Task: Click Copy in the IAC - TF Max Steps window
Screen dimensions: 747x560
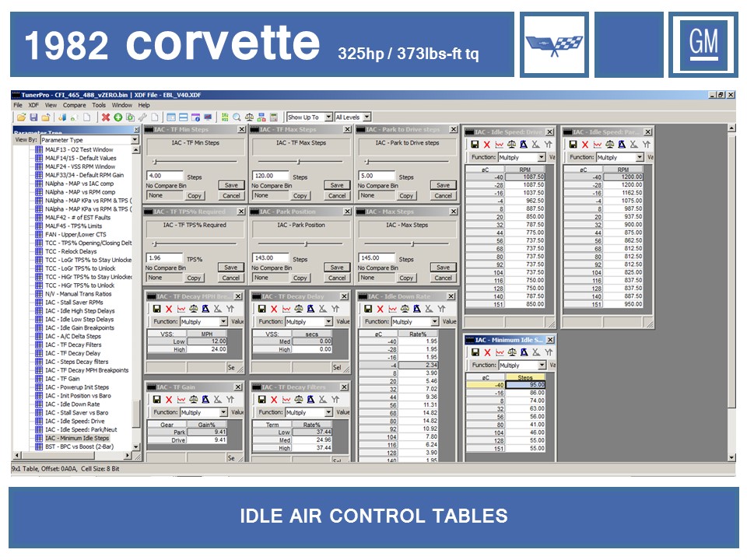Action: pyautogui.click(x=300, y=196)
